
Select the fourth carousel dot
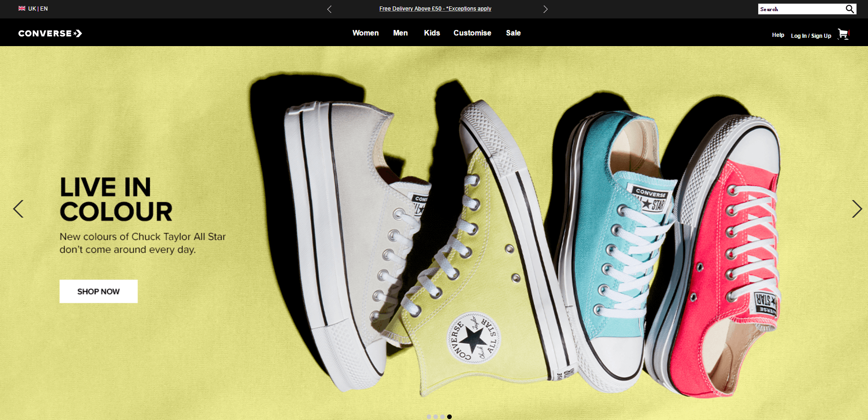pos(449,417)
